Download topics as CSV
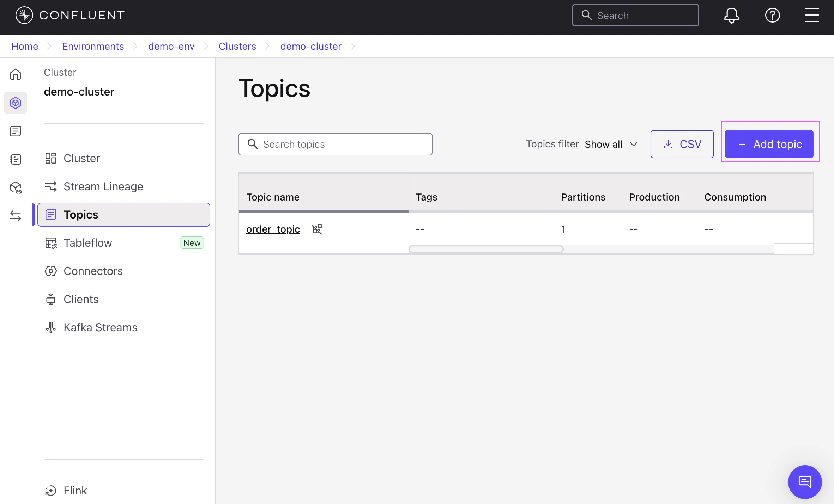Screen dimensions: 834x504 (x=682, y=144)
